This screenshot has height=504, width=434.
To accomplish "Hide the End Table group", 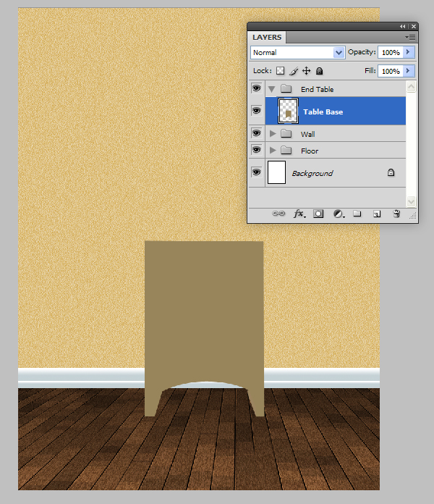I will 256,88.
